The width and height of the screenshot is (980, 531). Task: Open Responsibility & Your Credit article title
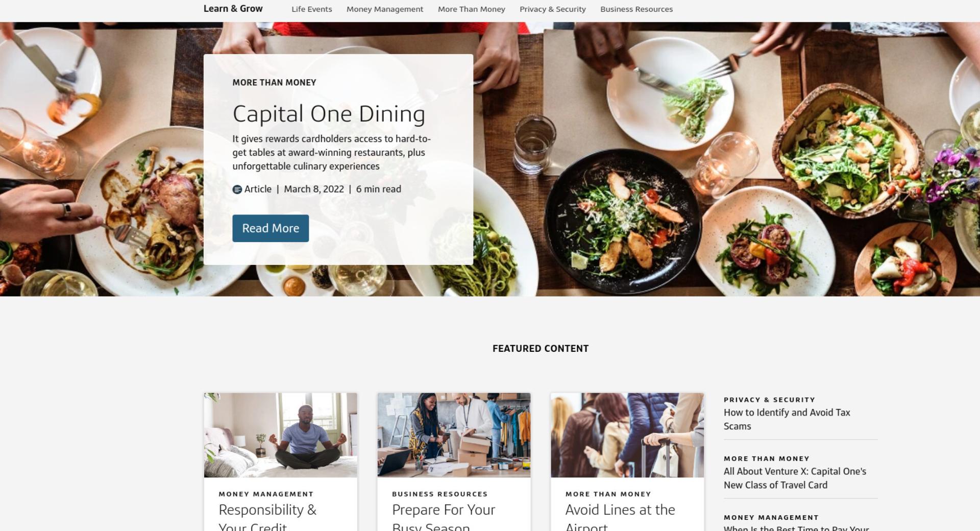(267, 517)
